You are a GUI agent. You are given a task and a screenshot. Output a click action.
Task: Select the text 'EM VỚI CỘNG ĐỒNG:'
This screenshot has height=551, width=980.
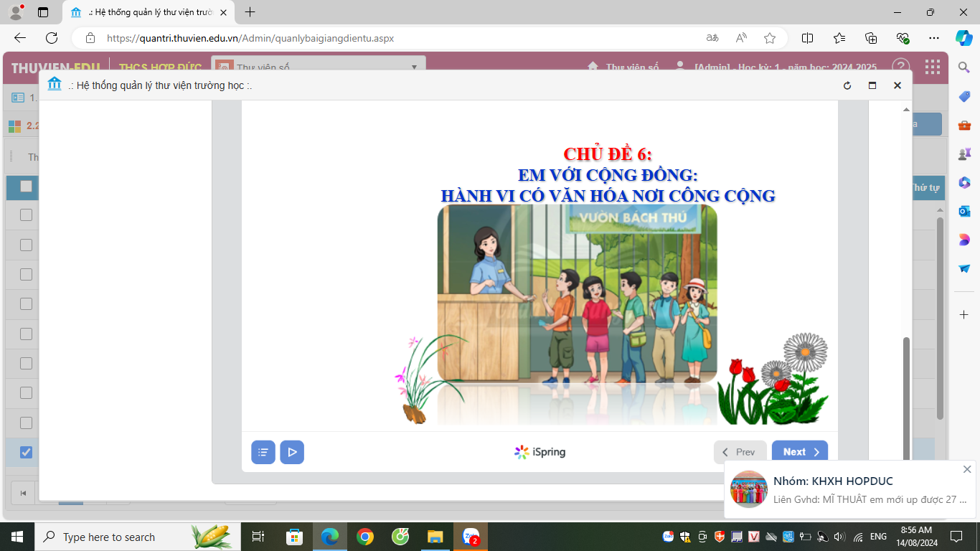608,174
